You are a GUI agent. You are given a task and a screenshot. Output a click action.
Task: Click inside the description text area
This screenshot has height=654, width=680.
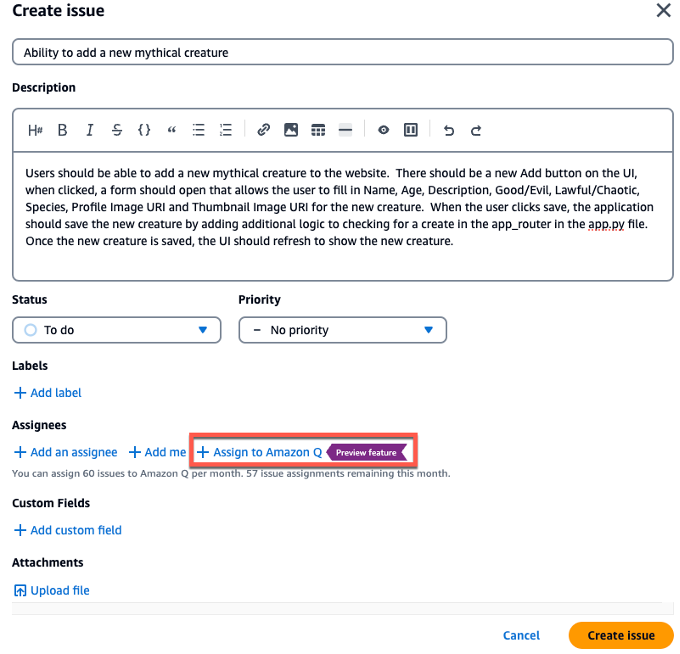coord(343,216)
